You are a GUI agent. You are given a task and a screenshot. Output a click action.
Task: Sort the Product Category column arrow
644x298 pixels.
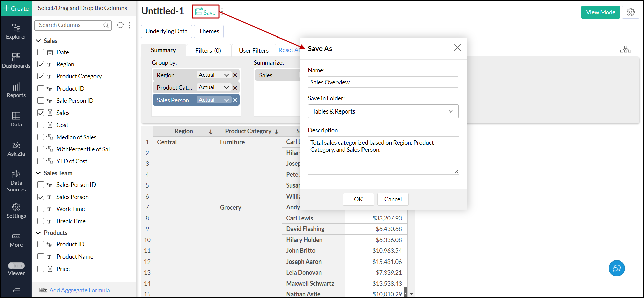pos(276,132)
